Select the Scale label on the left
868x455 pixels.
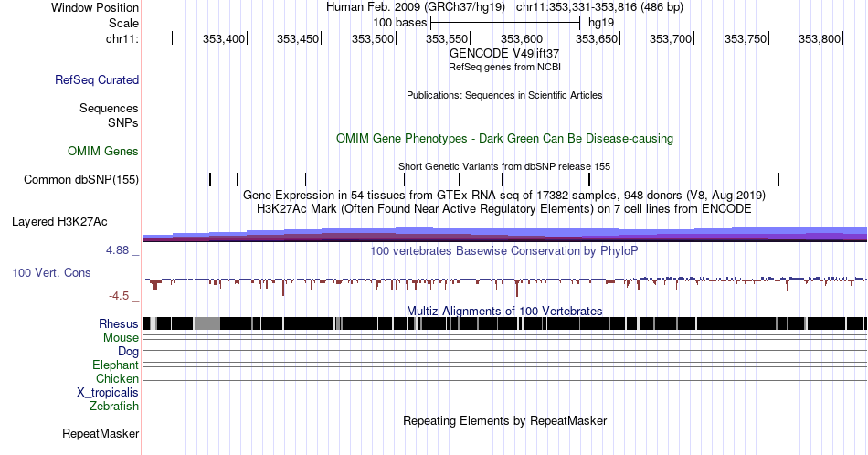click(x=123, y=23)
